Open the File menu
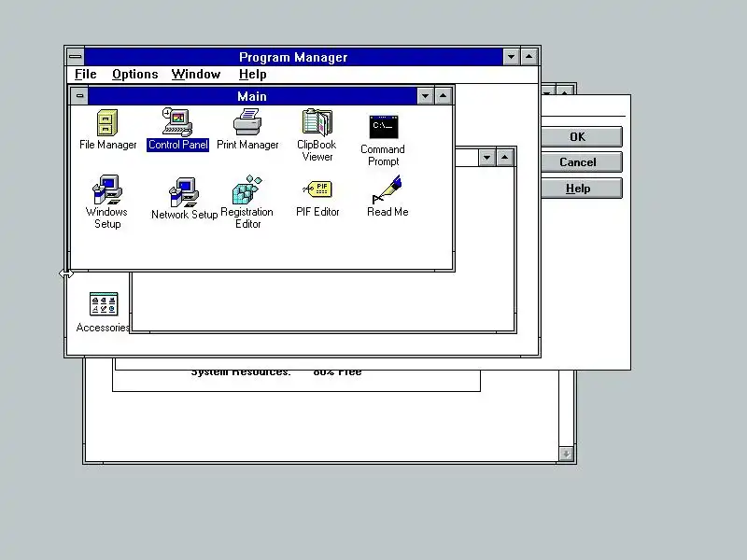The image size is (747, 560). (86, 75)
